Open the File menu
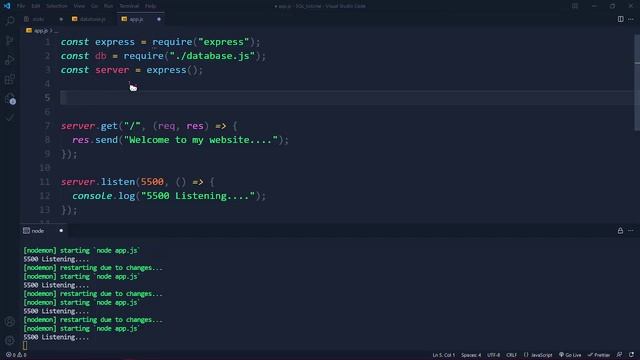 [21, 6]
